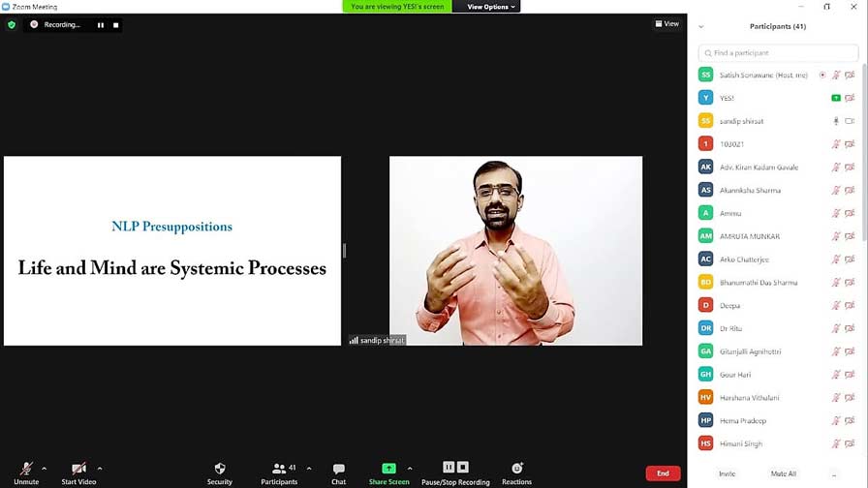The image size is (868, 488).
Task: Click the Mute All button
Action: (783, 473)
